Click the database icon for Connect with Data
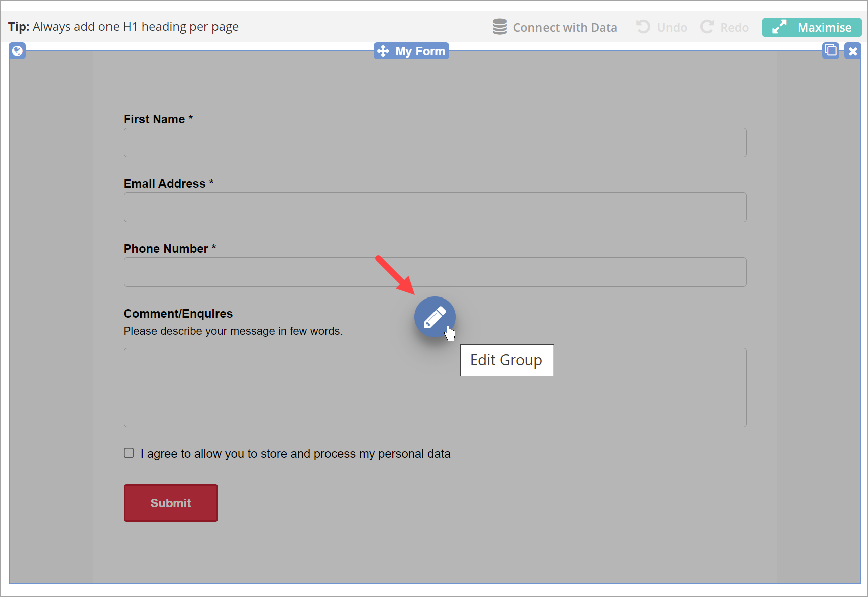This screenshot has height=597, width=868. 499,27
